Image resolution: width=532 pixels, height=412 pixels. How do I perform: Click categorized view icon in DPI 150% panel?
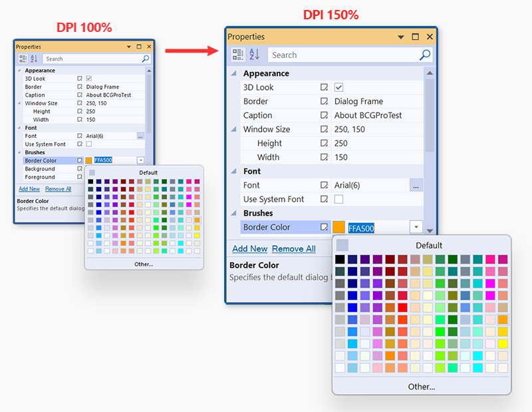[238, 55]
